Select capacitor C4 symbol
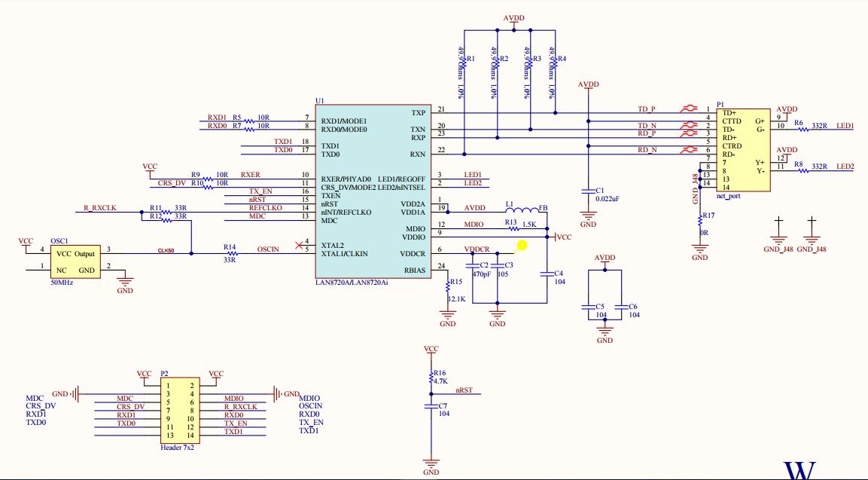This screenshot has width=868, height=480. click(x=547, y=274)
